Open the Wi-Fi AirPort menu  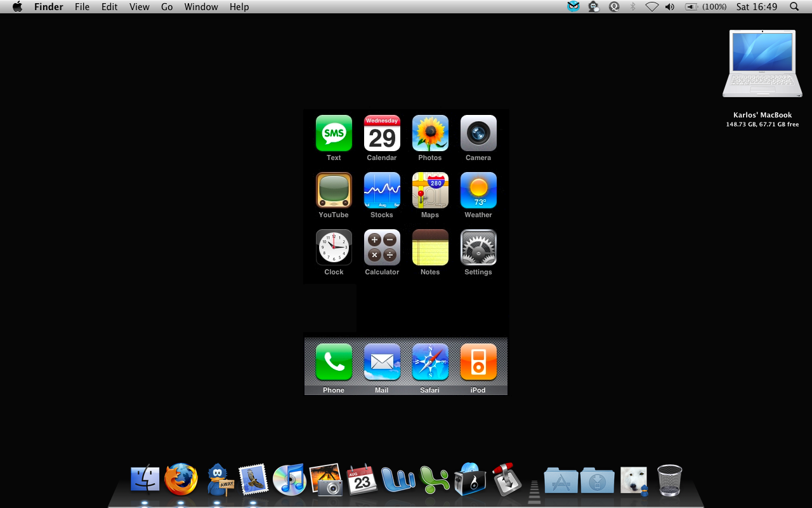click(x=652, y=6)
